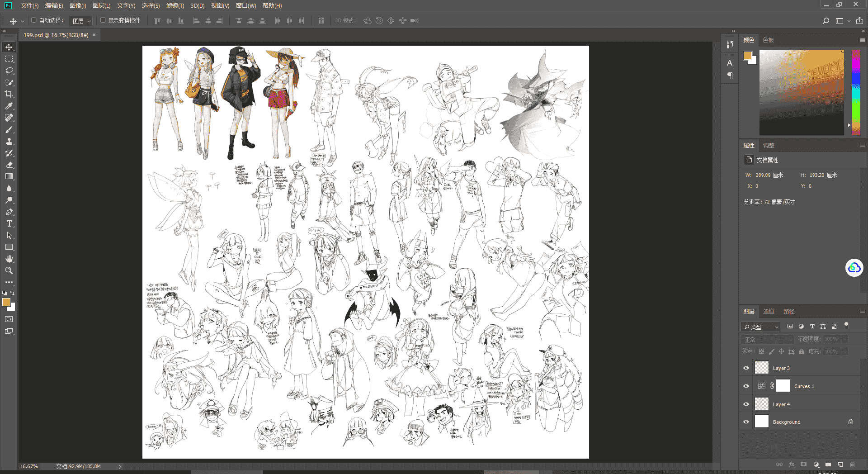Image resolution: width=868 pixels, height=474 pixels.
Task: Open the layer opacity 100% dropdown arrow
Action: coord(844,339)
